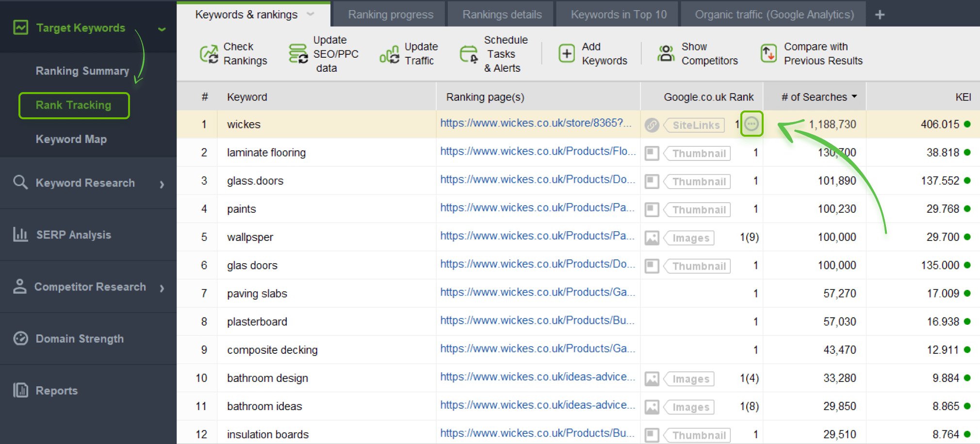This screenshot has width=980, height=444.
Task: Click rank value 1(9) for wallpsper
Action: [x=749, y=237]
